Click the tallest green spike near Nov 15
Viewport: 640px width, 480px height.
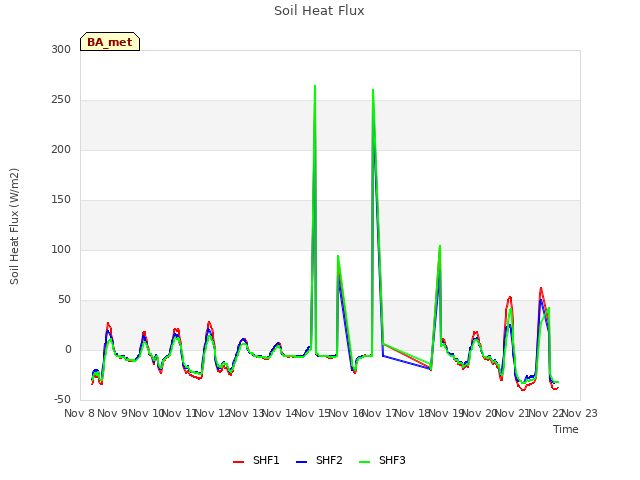click(315, 86)
